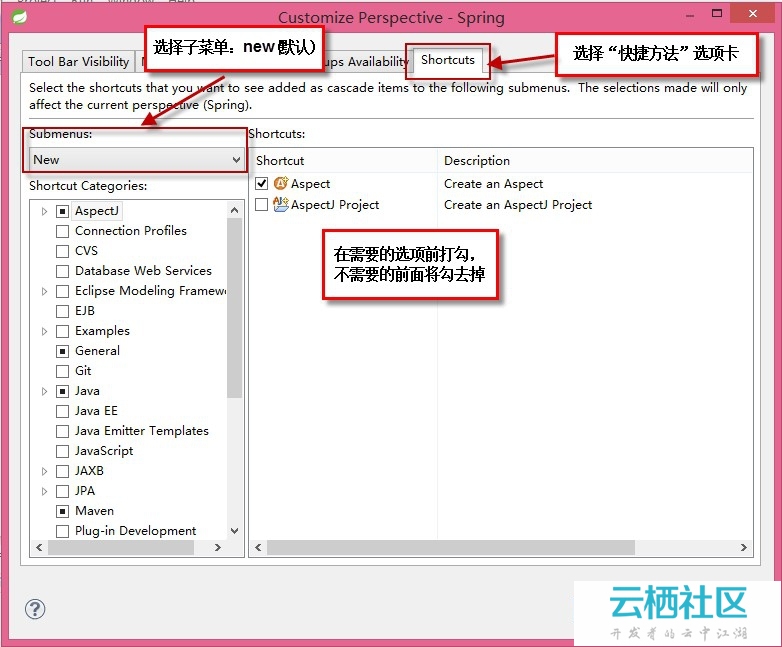Image resolution: width=782 pixels, height=647 pixels.
Task: Check the Java EE category checkbox
Action: coord(62,412)
